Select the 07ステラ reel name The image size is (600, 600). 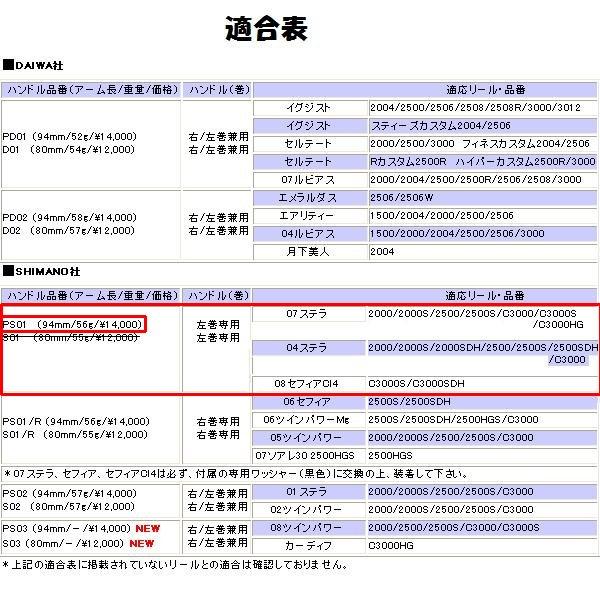[307, 314]
